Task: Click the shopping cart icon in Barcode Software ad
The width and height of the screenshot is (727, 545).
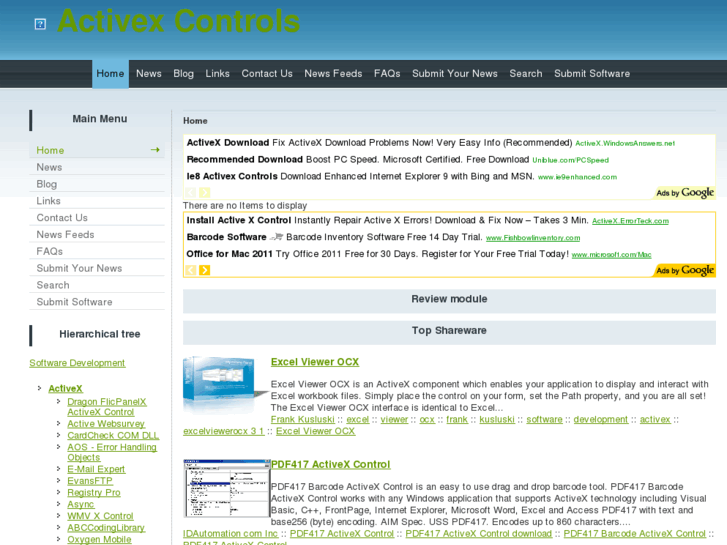Action: click(x=277, y=237)
